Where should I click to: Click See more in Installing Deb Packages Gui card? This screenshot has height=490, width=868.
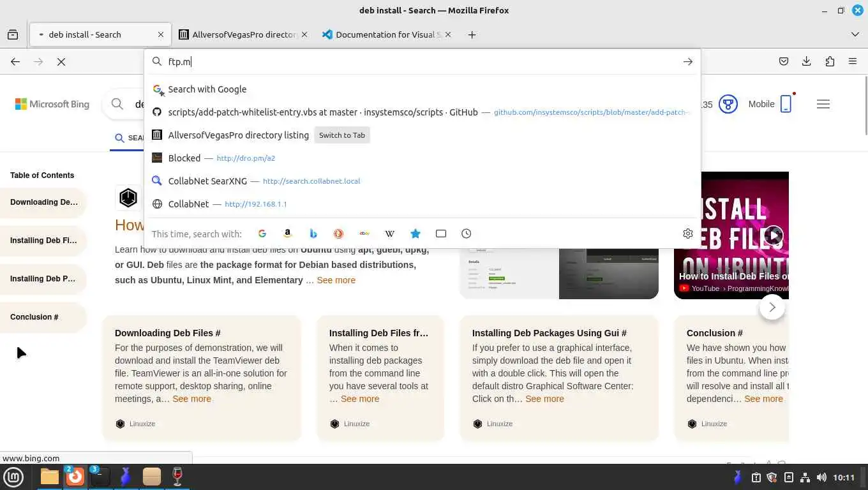(x=544, y=399)
